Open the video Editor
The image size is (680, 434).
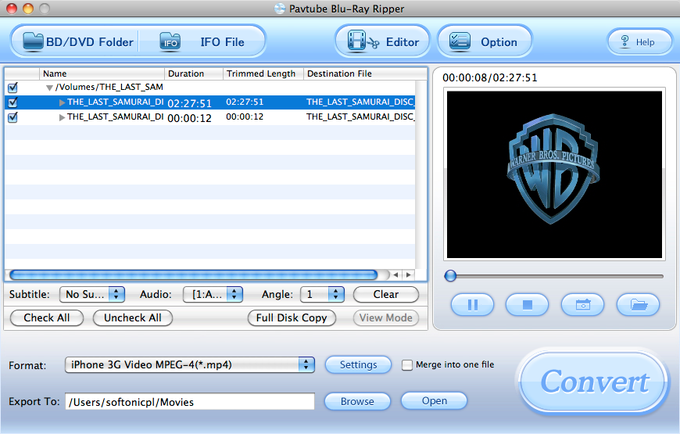[x=382, y=42]
